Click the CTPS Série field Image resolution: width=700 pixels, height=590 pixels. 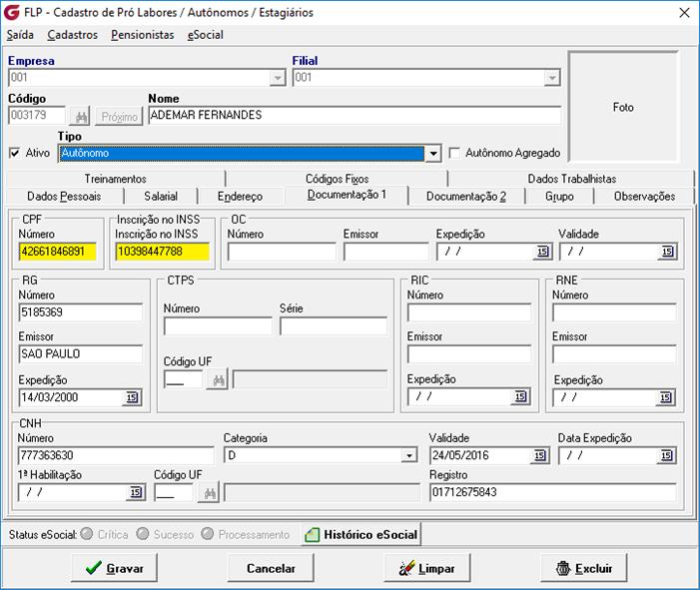(x=334, y=326)
